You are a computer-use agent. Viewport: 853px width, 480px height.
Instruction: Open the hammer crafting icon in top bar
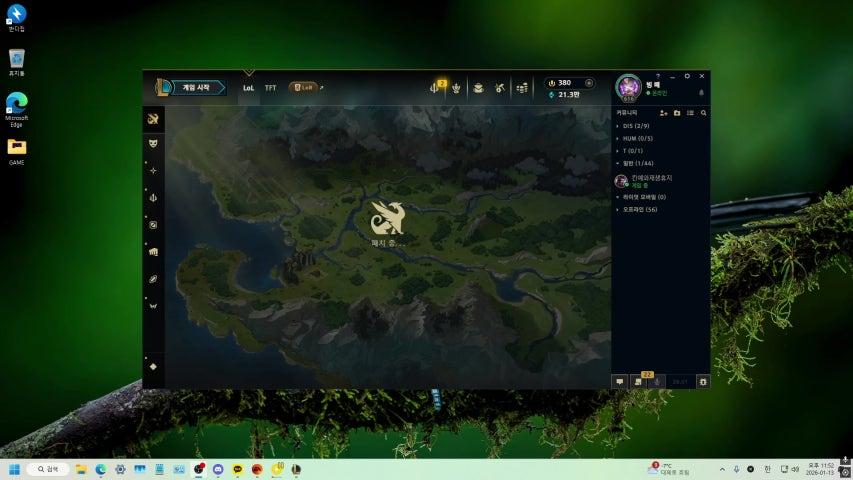(499, 88)
